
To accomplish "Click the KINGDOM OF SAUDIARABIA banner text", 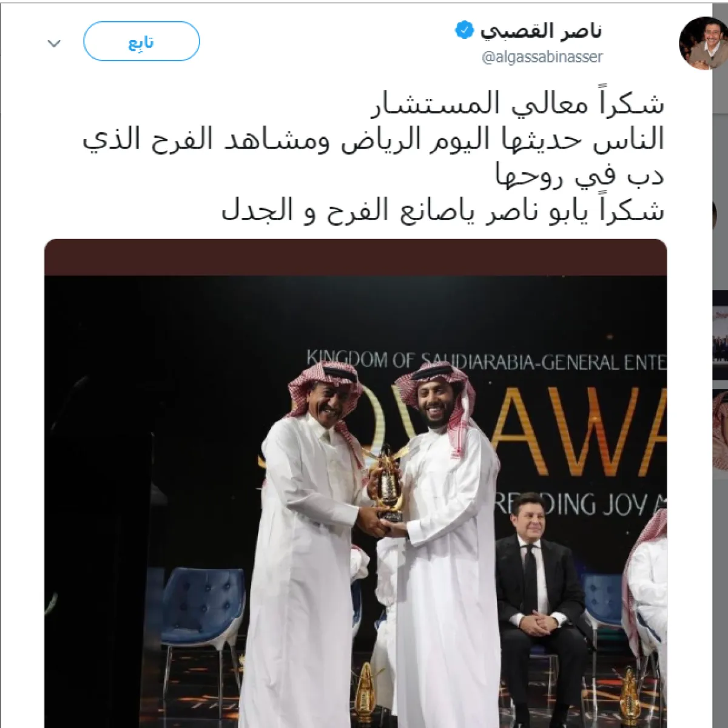I will tap(486, 361).
